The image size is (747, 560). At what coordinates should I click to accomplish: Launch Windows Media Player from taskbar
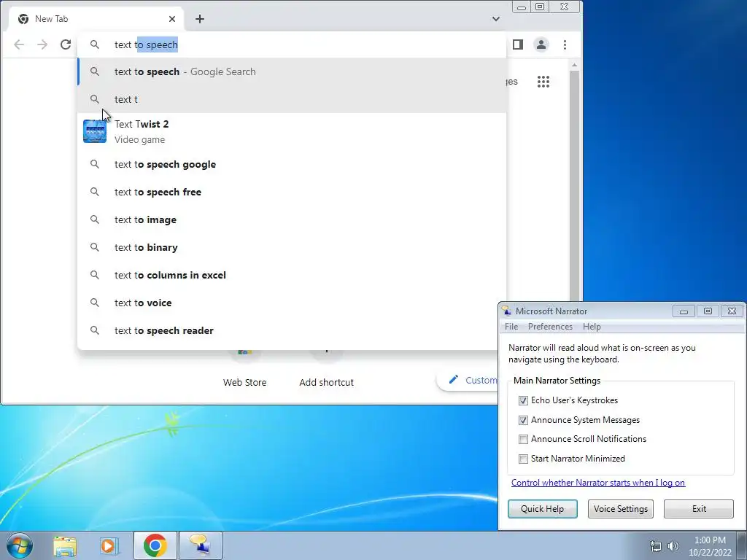pyautogui.click(x=109, y=545)
